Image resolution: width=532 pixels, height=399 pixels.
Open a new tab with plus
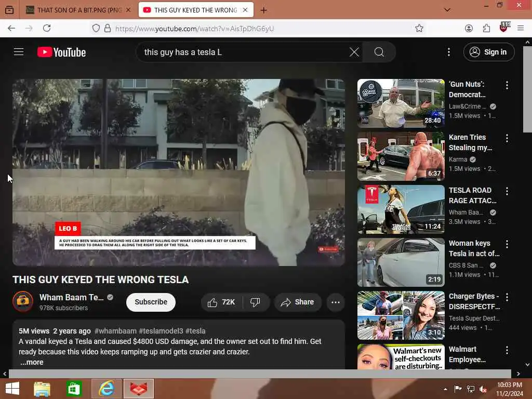(263, 10)
